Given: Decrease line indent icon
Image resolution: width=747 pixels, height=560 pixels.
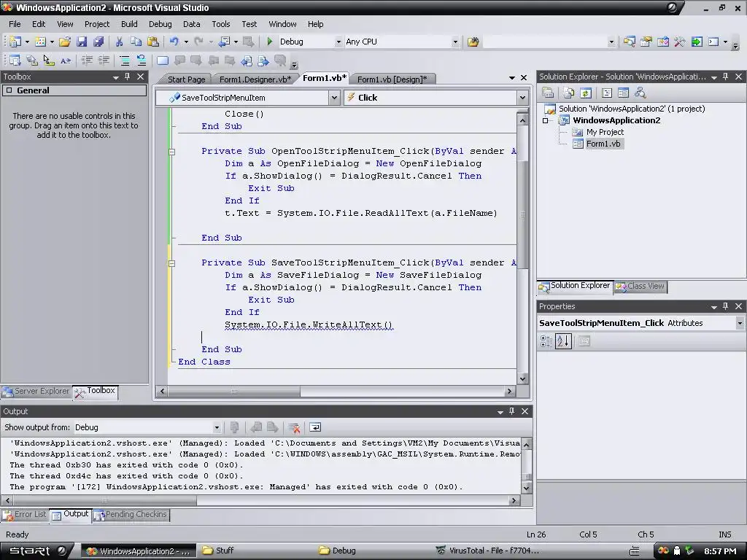Looking at the screenshot, I should [87, 61].
